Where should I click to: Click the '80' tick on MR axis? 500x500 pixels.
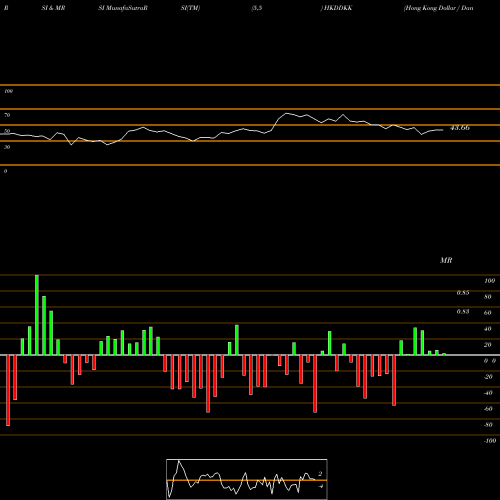(x=488, y=297)
